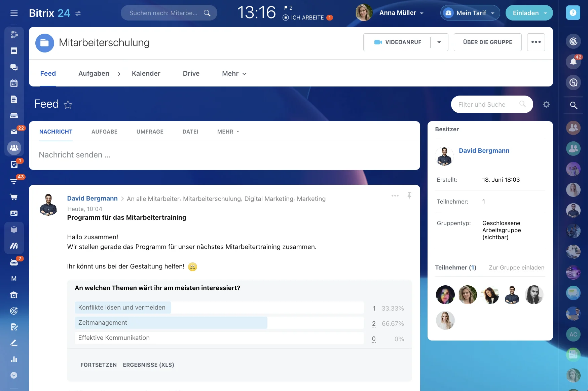Customize the Bitrix24 portal name icon

(x=78, y=13)
